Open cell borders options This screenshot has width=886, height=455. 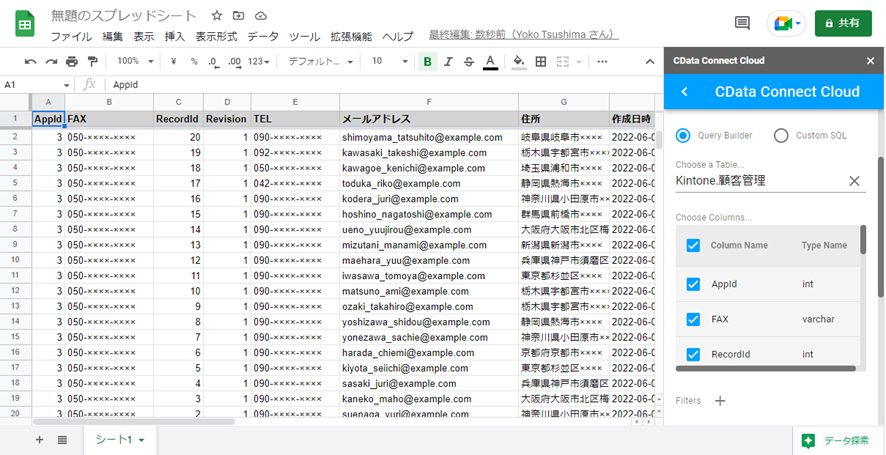click(541, 62)
